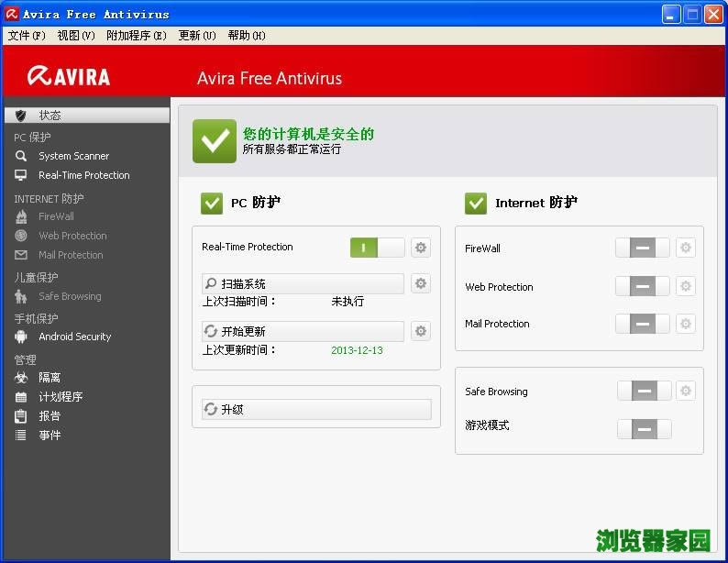Open Safe Browsing settings gear
This screenshot has width=728, height=563.
(x=686, y=391)
